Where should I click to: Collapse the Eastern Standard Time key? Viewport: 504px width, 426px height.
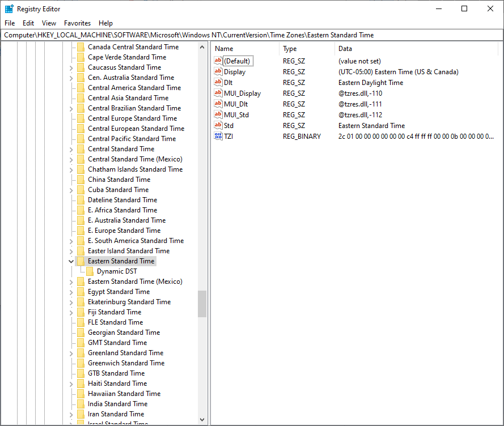click(71, 261)
